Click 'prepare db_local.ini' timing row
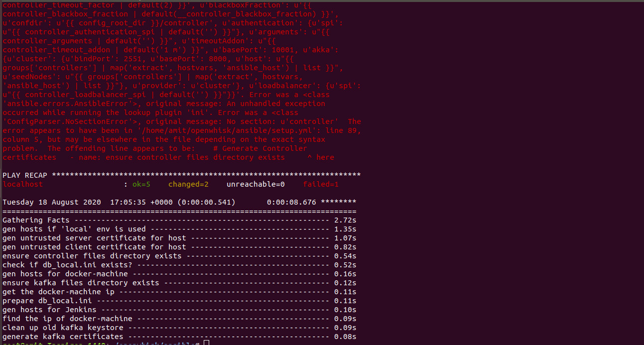Image resolution: width=644 pixels, height=345 pixels. (179, 301)
